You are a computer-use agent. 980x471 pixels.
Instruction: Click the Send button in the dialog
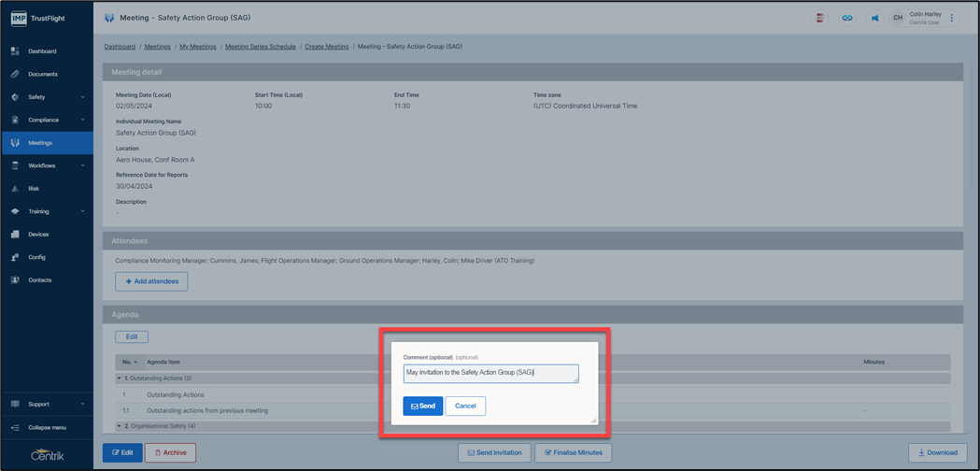pyautogui.click(x=422, y=406)
